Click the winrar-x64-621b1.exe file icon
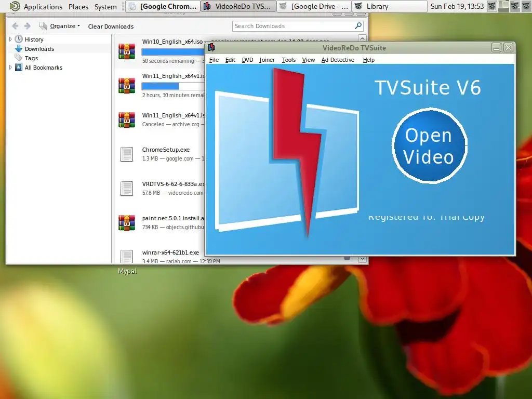532x399 pixels. [127, 257]
